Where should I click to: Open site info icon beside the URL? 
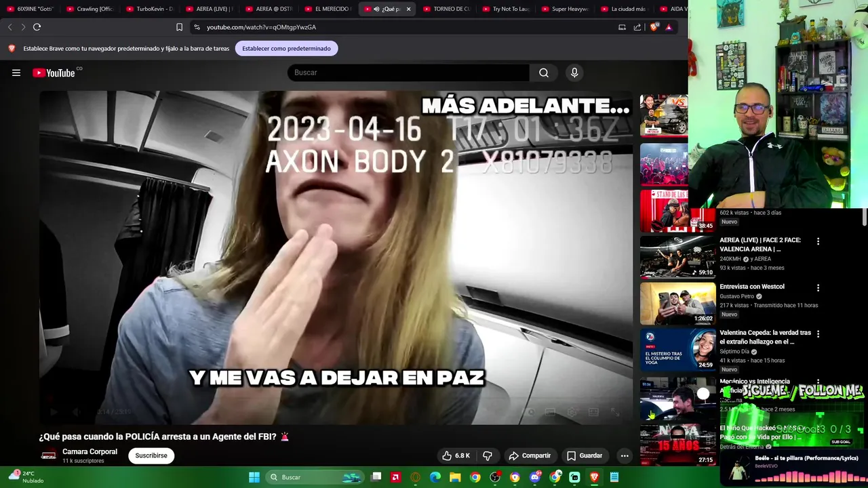(x=197, y=27)
